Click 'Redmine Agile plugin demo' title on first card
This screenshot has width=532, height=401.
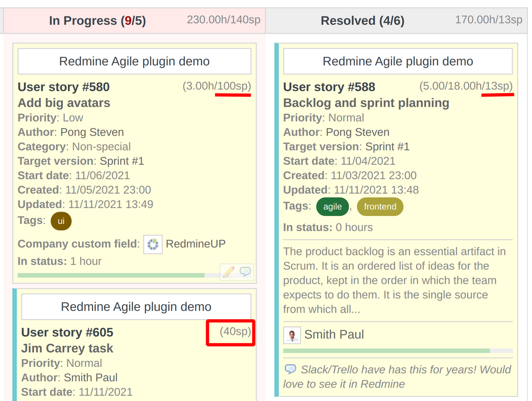coord(134,61)
